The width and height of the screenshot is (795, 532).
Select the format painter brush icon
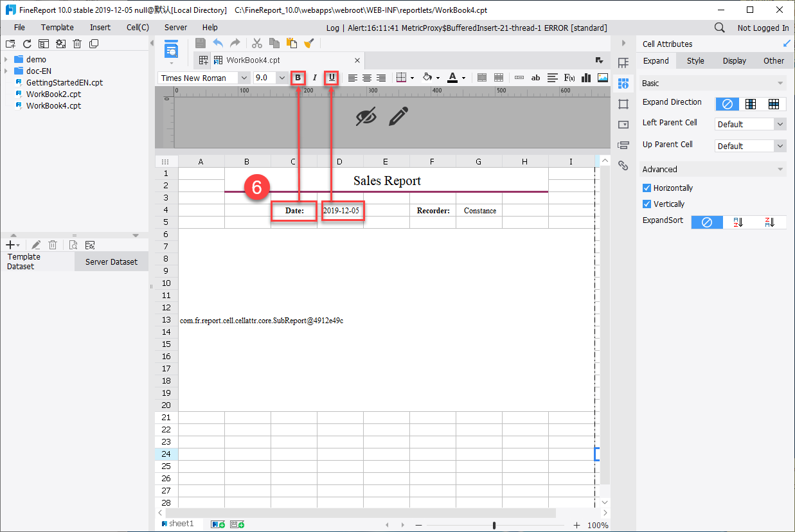tap(309, 43)
